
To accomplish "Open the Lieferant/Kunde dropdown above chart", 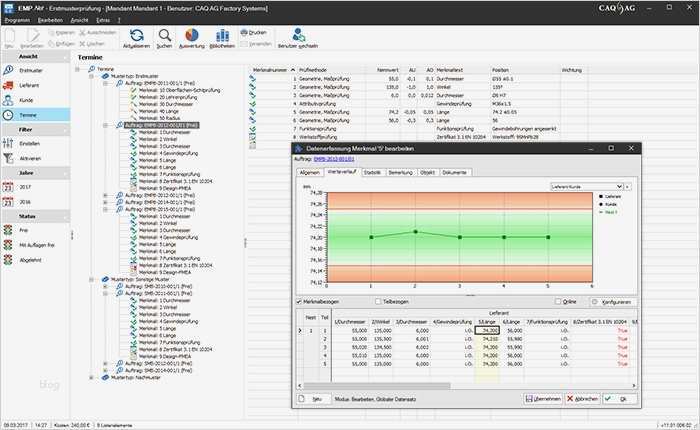I will coord(587,187).
